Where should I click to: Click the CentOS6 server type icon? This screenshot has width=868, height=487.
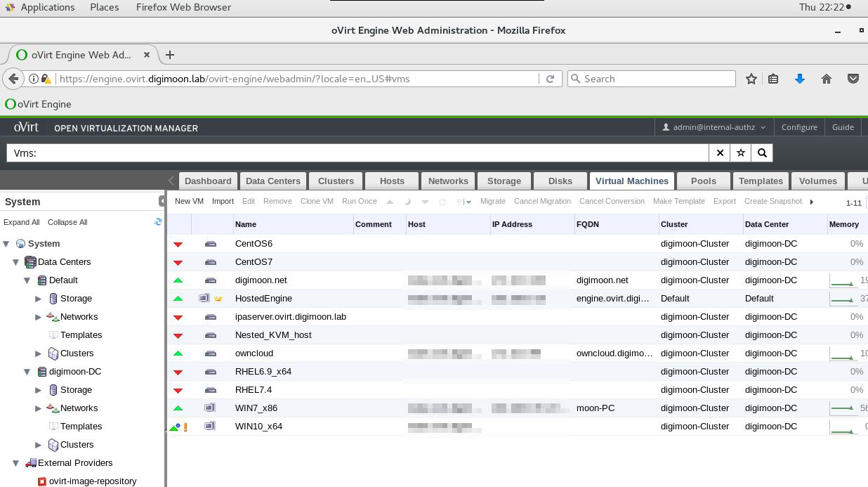[211, 244]
